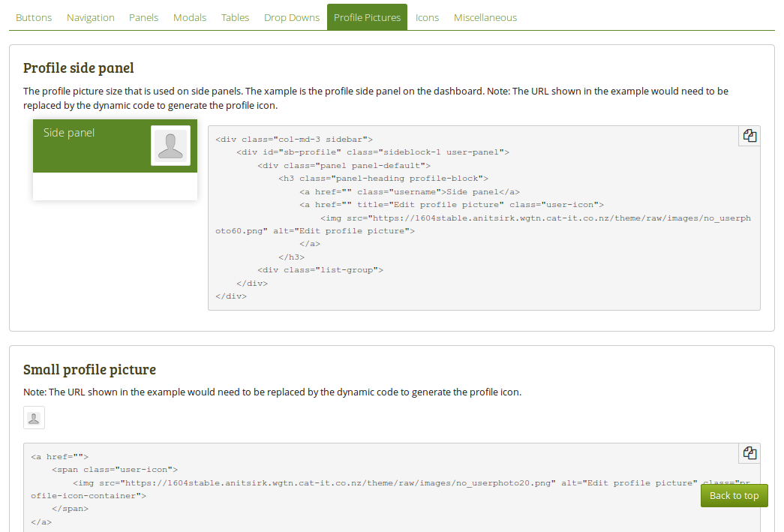This screenshot has height=532, width=784.
Task: Select the Modals tab
Action: point(190,17)
